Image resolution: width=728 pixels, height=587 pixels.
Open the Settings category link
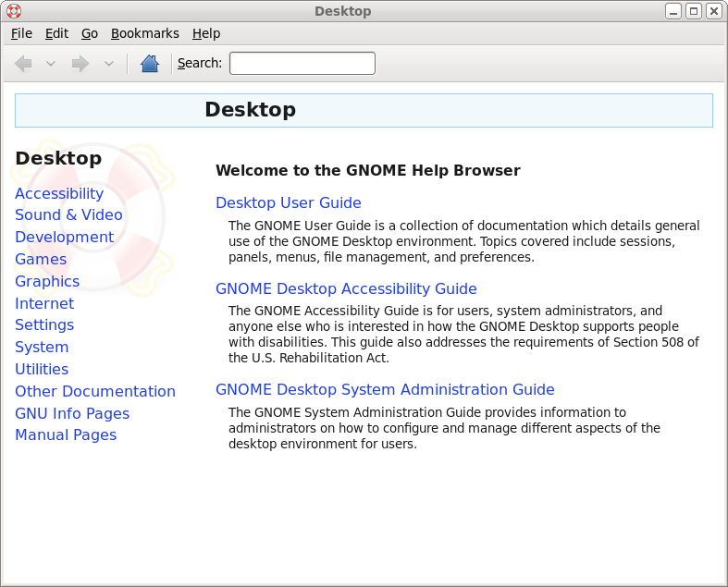pos(44,324)
